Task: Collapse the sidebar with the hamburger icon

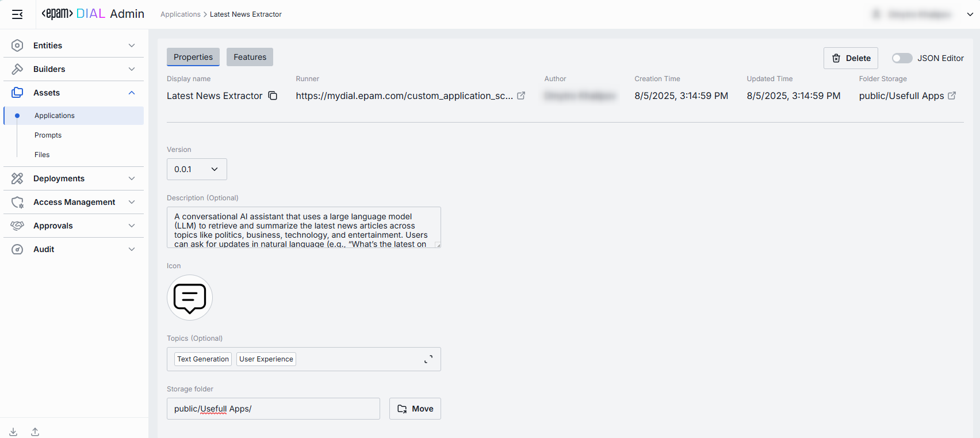Action: point(17,14)
